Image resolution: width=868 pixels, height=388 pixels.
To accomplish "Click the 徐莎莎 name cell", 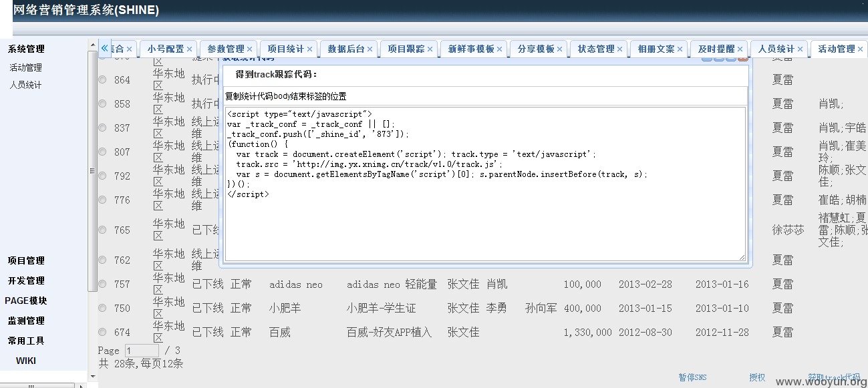I will click(x=788, y=230).
